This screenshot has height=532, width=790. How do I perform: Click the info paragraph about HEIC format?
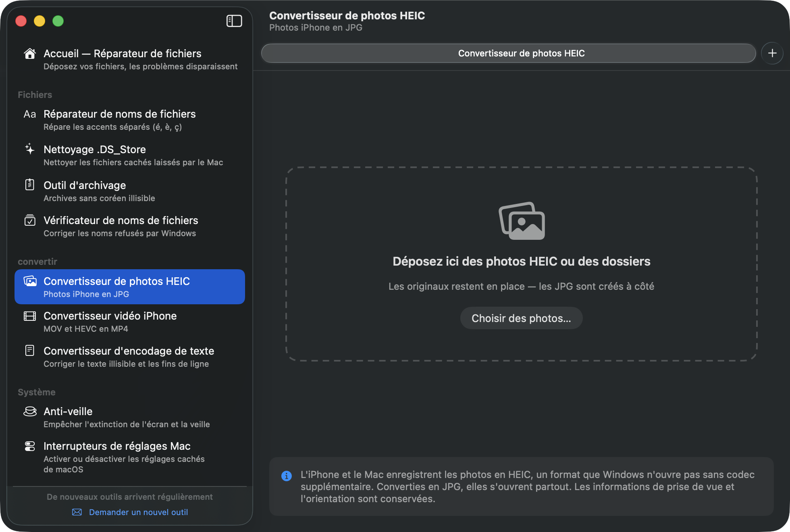click(527, 486)
